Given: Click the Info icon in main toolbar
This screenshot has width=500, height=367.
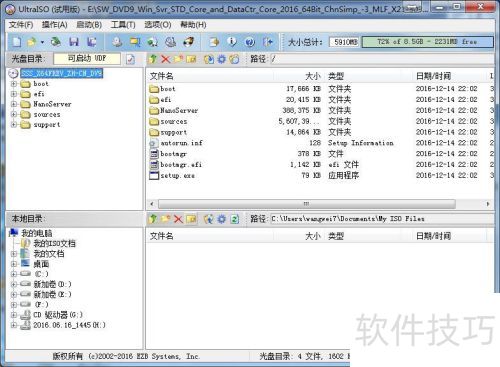Looking at the screenshot, I should 232,42.
